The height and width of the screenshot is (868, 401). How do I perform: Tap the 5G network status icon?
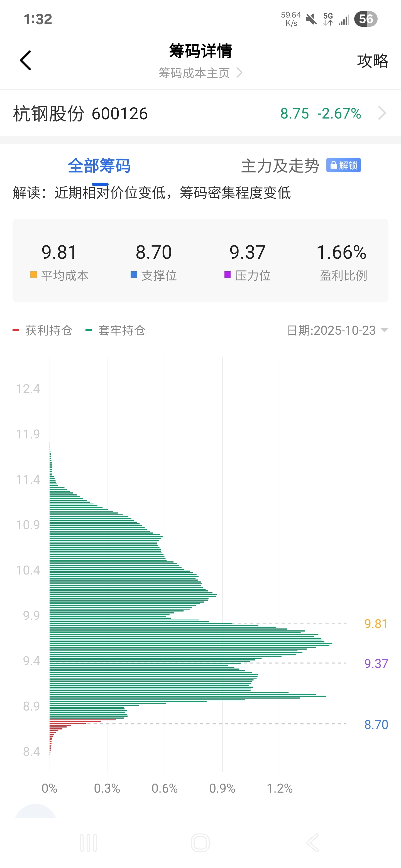point(328,19)
